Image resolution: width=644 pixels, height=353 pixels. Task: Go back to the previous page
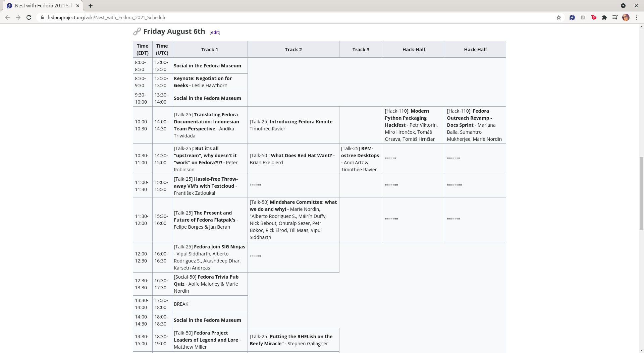(7, 17)
